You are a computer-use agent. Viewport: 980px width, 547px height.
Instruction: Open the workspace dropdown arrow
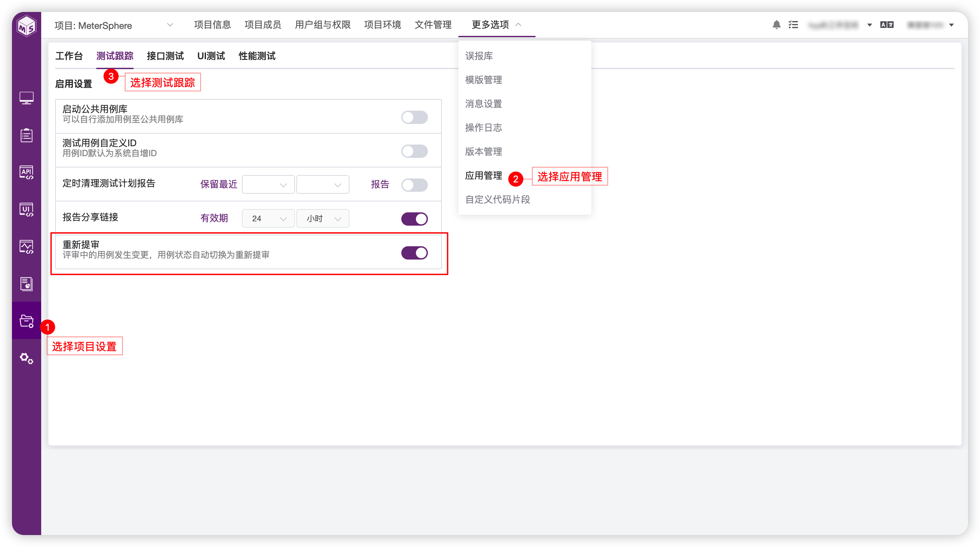click(x=870, y=25)
